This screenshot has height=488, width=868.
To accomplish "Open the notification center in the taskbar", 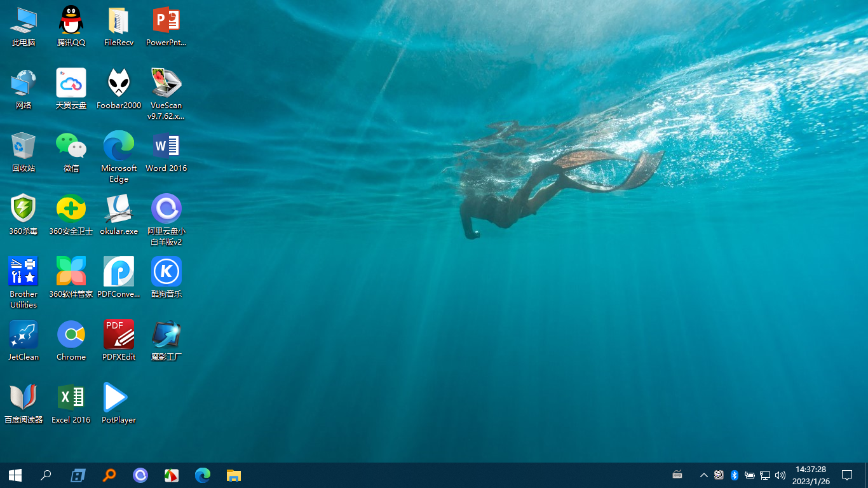I will [846, 475].
